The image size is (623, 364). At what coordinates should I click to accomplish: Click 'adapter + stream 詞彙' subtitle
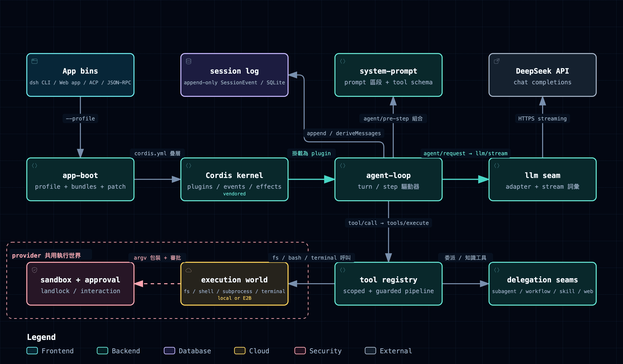(542, 187)
